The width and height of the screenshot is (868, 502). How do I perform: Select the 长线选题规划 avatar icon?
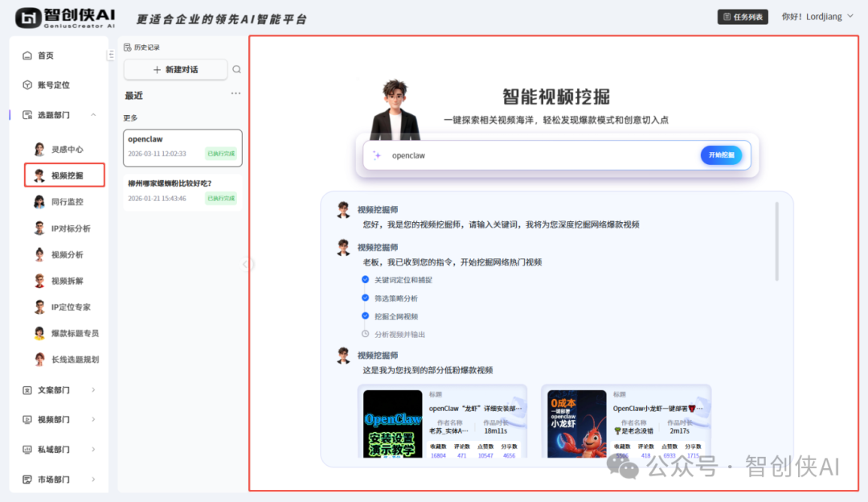[39, 359]
